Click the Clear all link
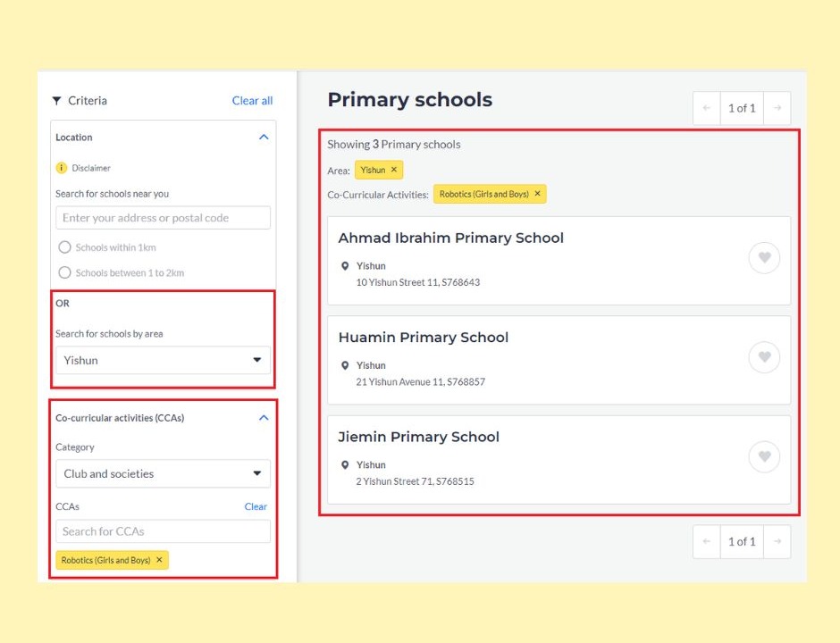This screenshot has width=840, height=643. (x=252, y=101)
